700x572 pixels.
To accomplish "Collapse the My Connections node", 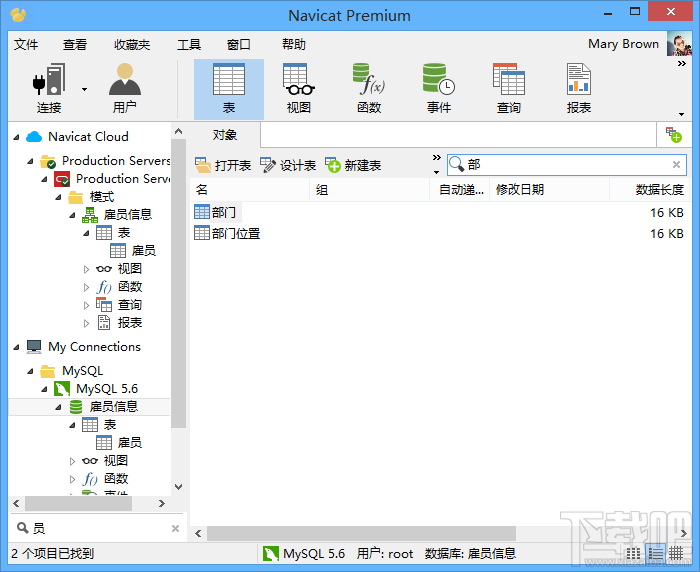I will (x=17, y=347).
